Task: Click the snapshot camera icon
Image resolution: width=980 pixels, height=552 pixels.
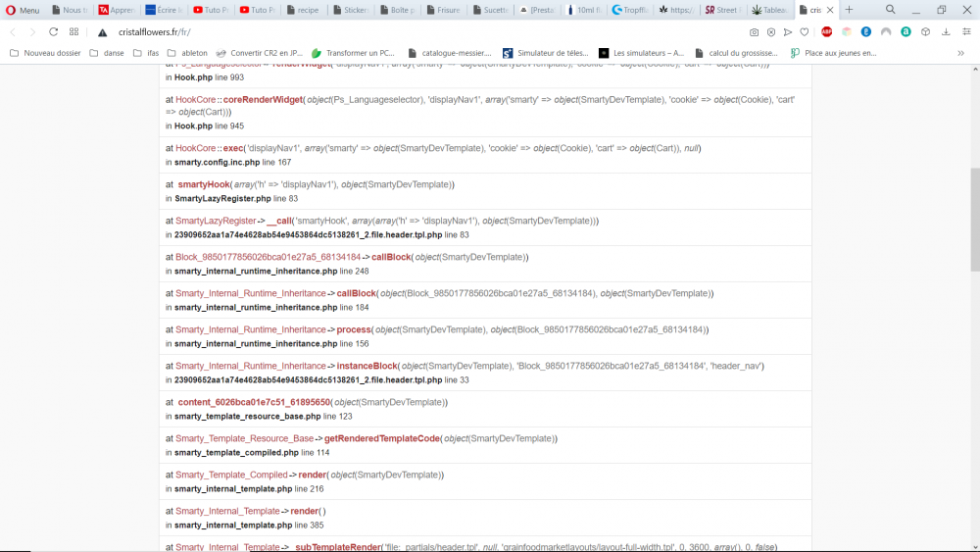Action: [754, 32]
